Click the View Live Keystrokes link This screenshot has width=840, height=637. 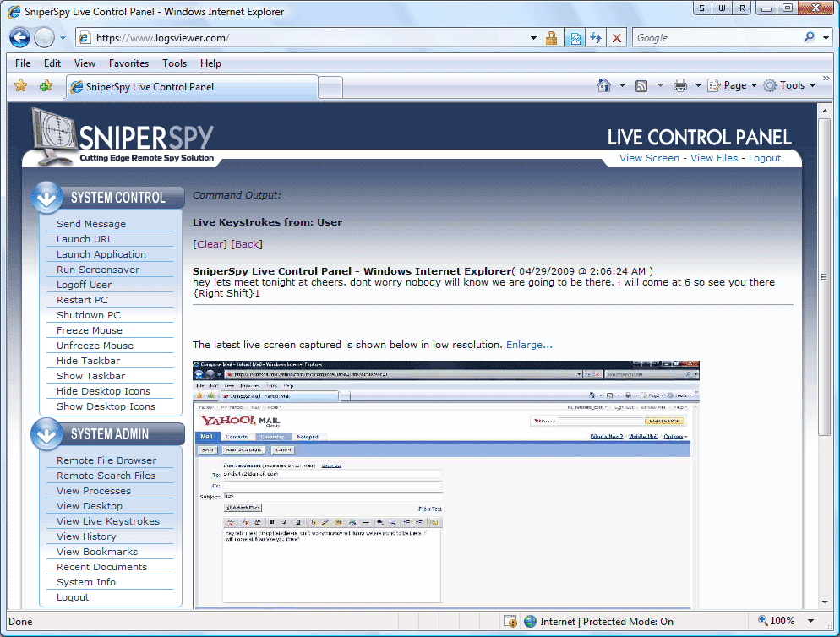click(x=108, y=521)
